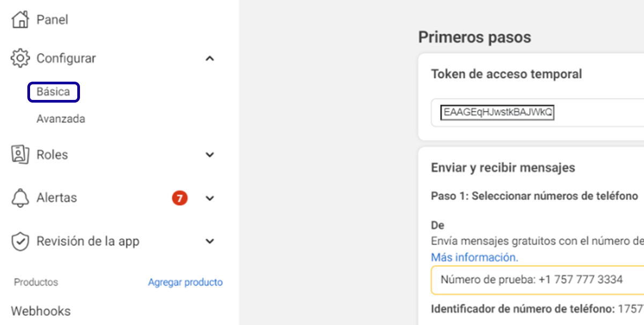Open the Básica settings page
Viewport: 644px width, 325px height.
(x=53, y=92)
